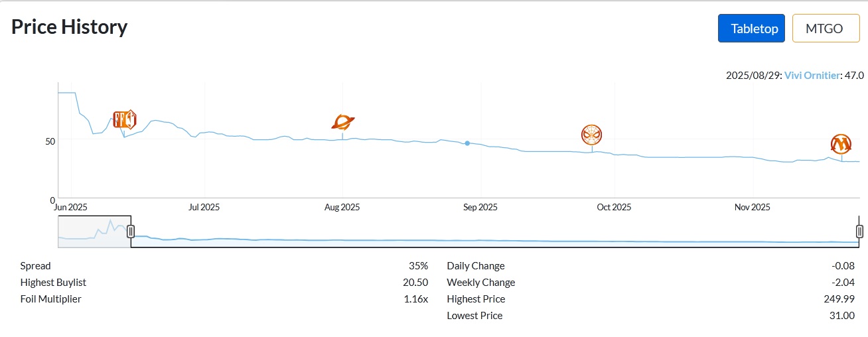Click the Jun 2025 axis label

click(x=70, y=208)
